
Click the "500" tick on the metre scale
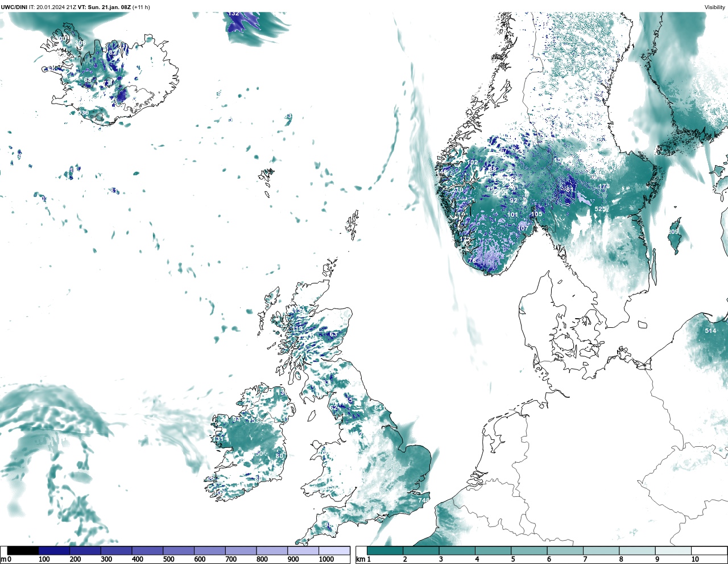[x=168, y=559]
